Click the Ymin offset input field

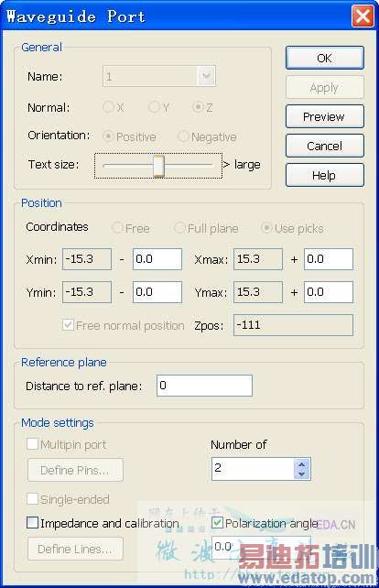[157, 292]
